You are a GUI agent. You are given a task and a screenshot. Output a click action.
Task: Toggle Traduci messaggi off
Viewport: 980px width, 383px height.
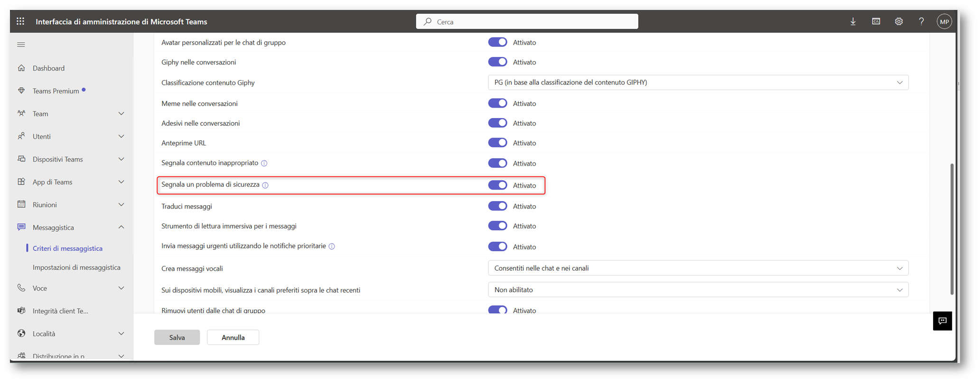point(497,206)
